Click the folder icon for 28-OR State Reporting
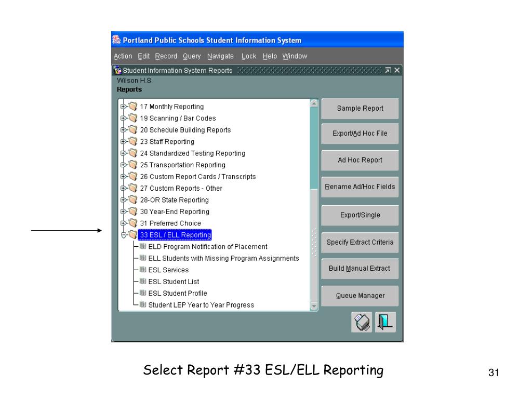532x399 pixels. coord(132,199)
